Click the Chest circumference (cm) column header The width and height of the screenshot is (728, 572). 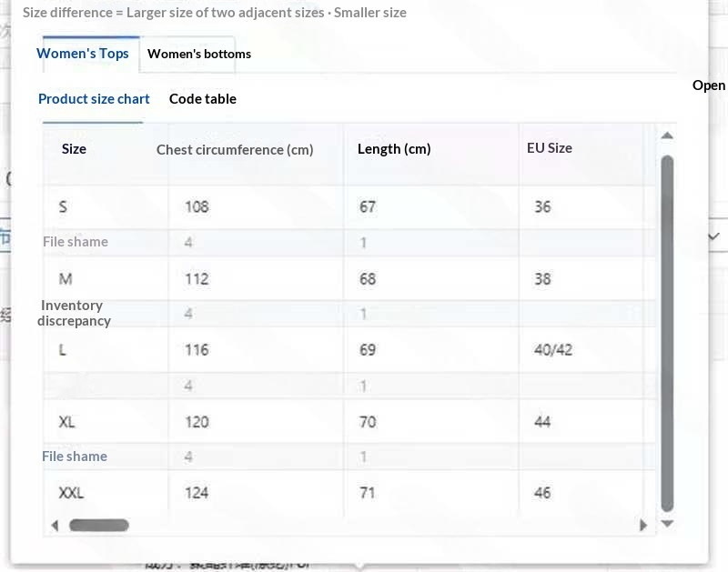coord(235,150)
